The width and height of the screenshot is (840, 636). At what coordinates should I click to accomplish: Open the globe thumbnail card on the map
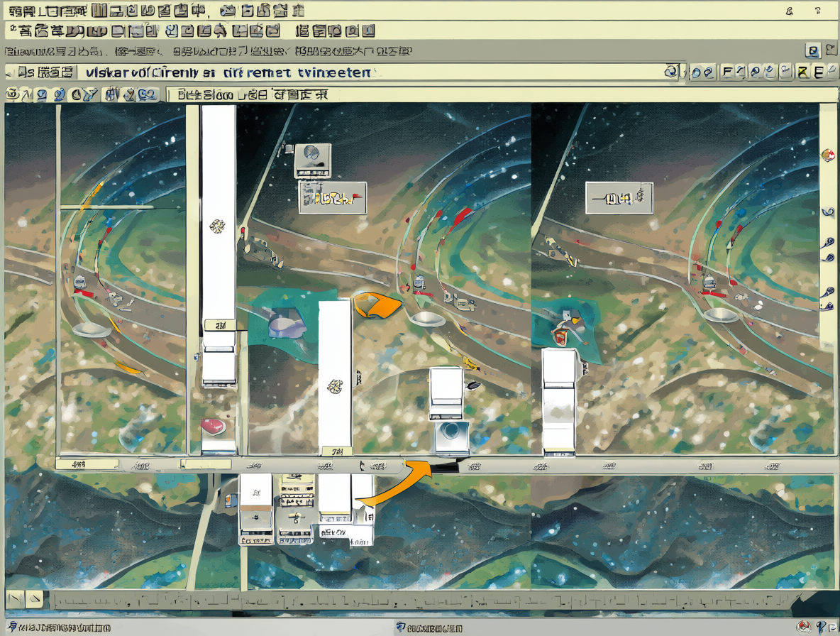(x=312, y=160)
